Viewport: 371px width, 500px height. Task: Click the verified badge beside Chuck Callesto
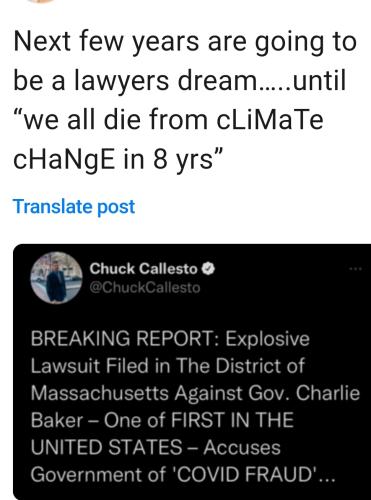pos(208,269)
